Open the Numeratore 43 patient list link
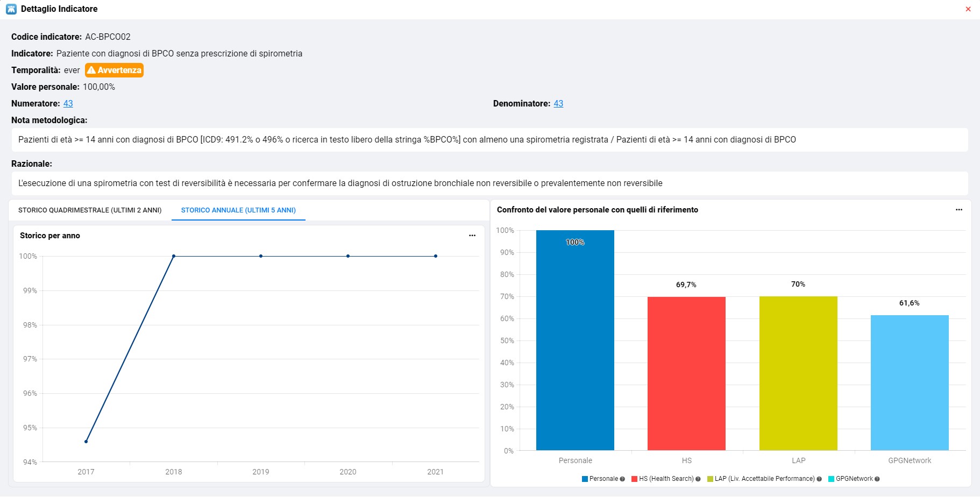 [x=68, y=104]
